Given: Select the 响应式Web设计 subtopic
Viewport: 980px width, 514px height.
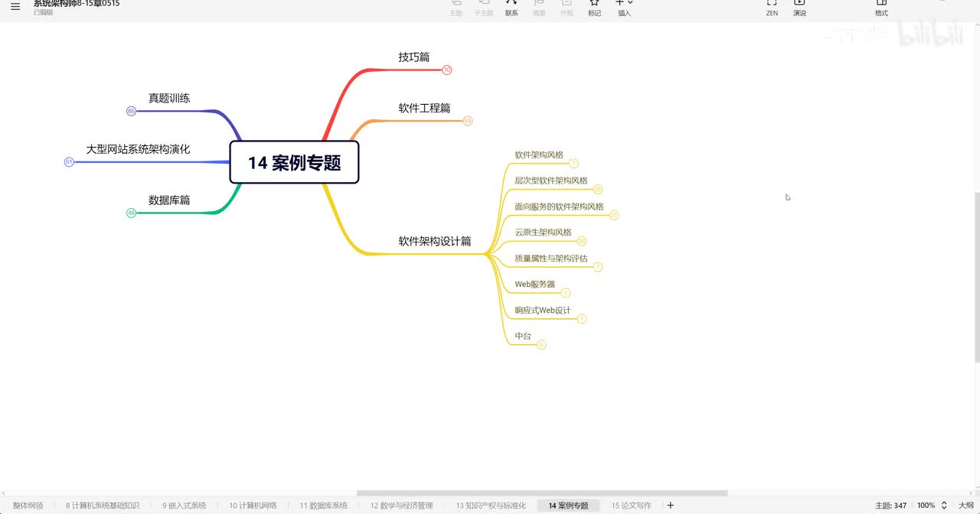Looking at the screenshot, I should (543, 311).
